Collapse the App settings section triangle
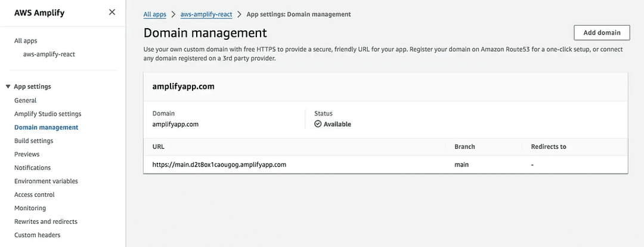Image resolution: width=644 pixels, height=247 pixels. [8, 87]
